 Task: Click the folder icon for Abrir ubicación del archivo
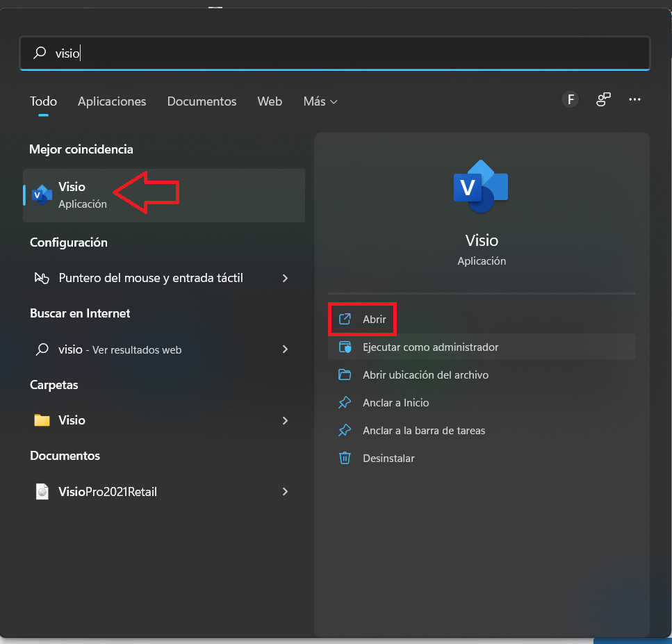(x=345, y=375)
